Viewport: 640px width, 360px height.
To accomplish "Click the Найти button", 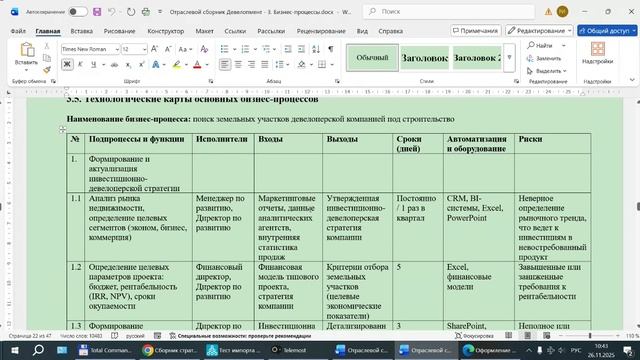I will coord(540,45).
